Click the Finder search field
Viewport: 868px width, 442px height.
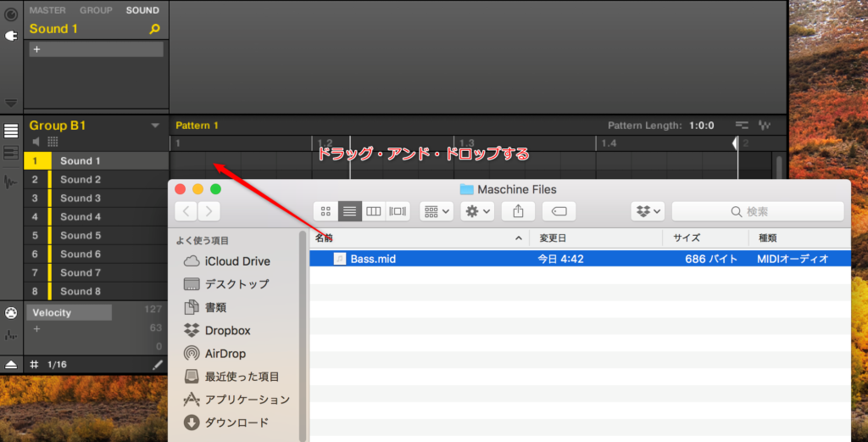pyautogui.click(x=758, y=211)
